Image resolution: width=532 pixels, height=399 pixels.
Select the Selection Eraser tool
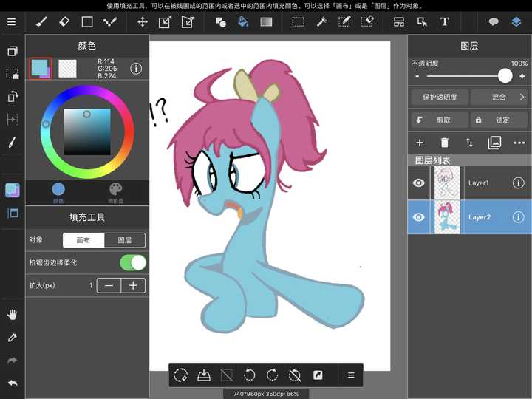367,22
